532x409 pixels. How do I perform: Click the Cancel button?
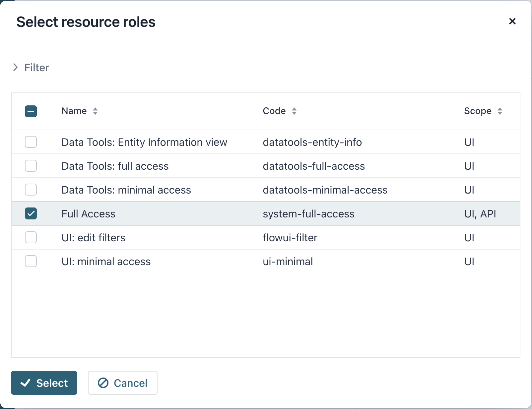coord(122,383)
